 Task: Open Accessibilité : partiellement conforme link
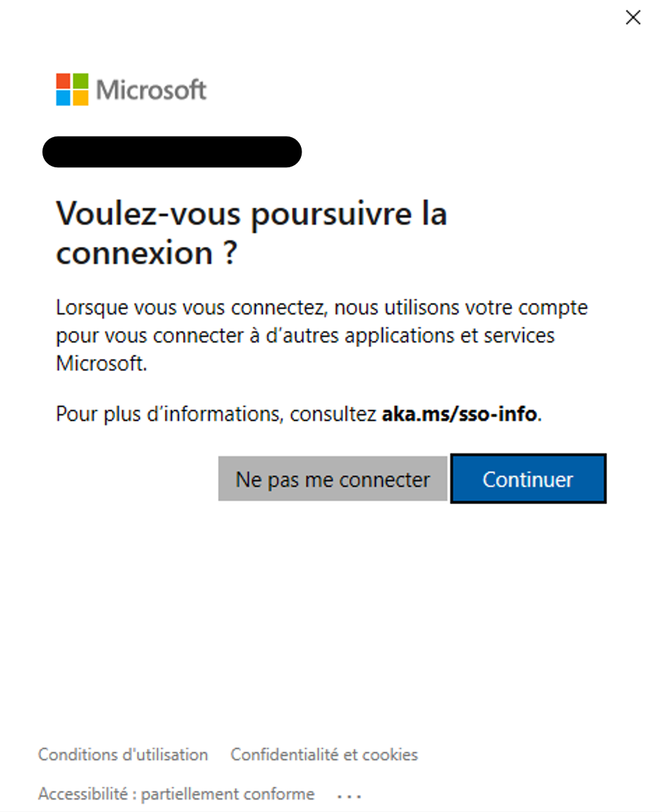(176, 794)
